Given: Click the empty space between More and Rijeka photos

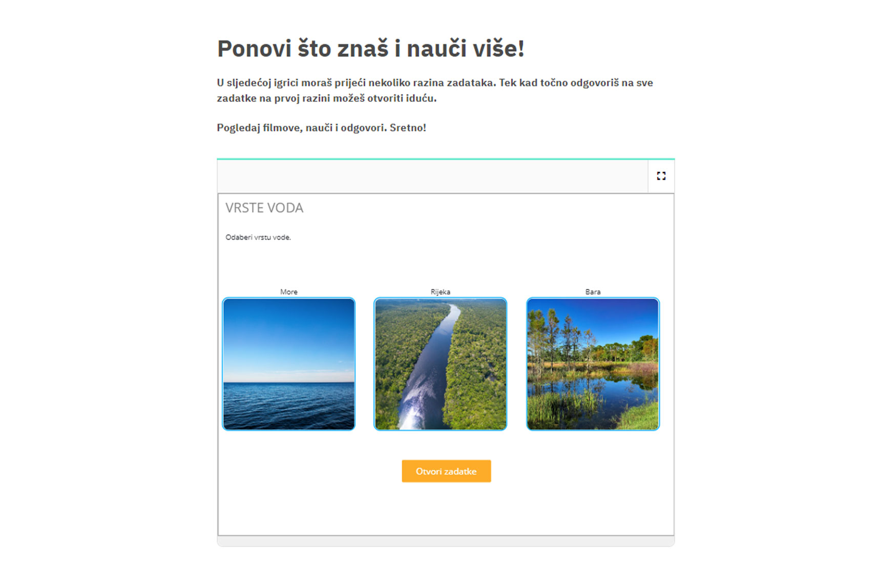Looking at the screenshot, I should point(364,364).
